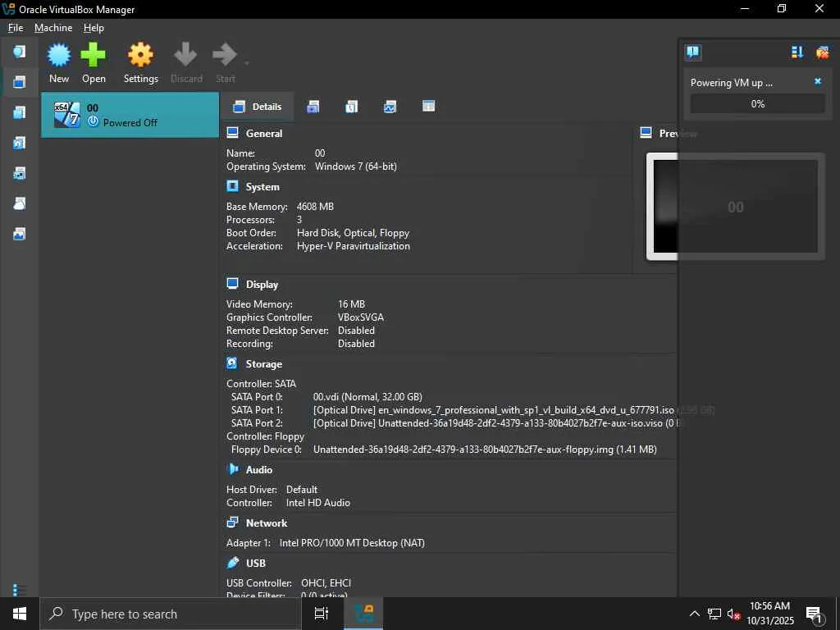Screen dimensions: 840x630
Task: Click the Audio section header
Action: tap(258, 470)
